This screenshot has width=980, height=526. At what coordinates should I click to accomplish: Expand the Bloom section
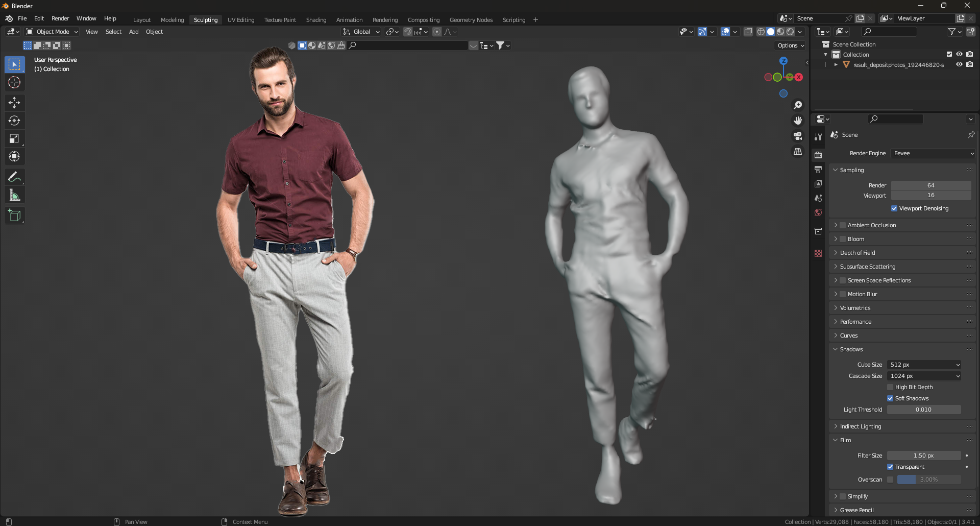pos(836,238)
